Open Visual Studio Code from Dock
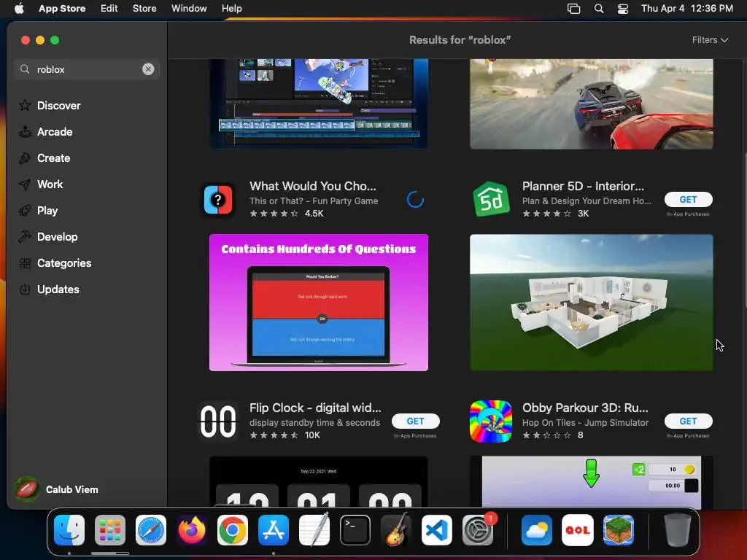This screenshot has width=747, height=560. 437,530
